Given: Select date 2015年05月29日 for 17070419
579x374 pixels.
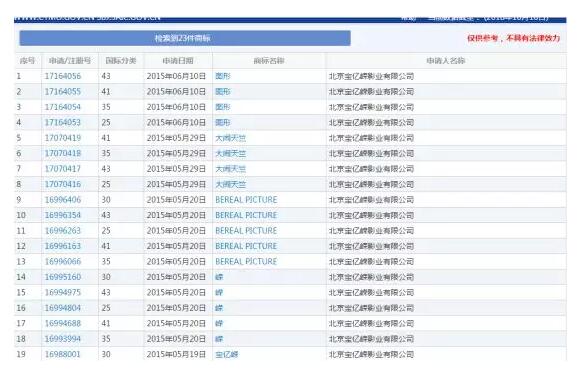Looking at the screenshot, I should coord(176,138).
